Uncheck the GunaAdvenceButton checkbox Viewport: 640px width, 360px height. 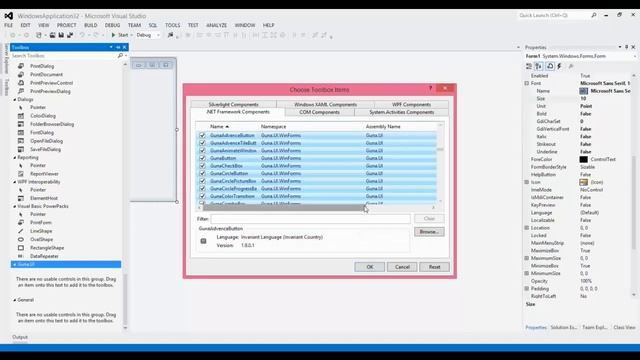pos(202,136)
